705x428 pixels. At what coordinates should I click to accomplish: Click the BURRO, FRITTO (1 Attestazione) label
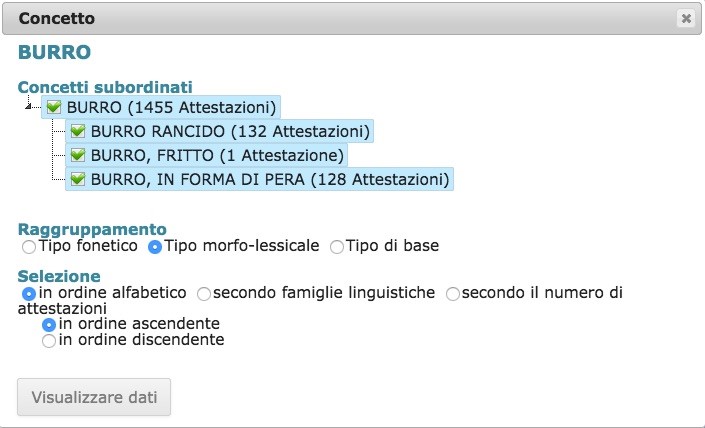click(216, 156)
